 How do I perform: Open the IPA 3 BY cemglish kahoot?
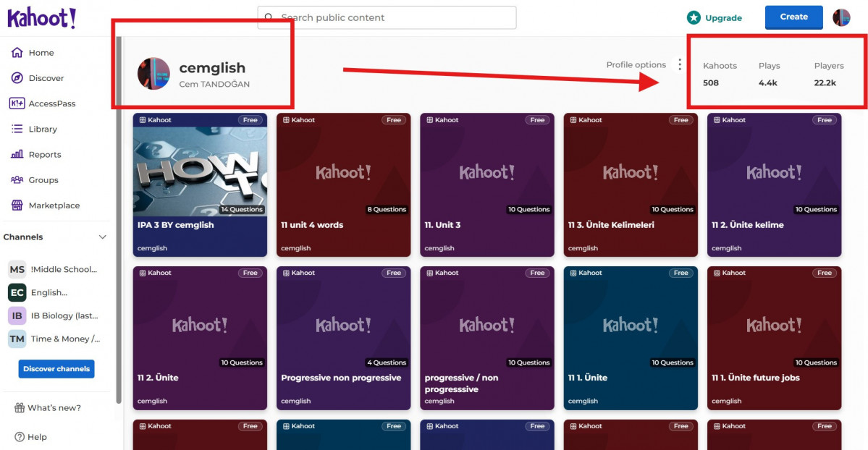coord(200,184)
